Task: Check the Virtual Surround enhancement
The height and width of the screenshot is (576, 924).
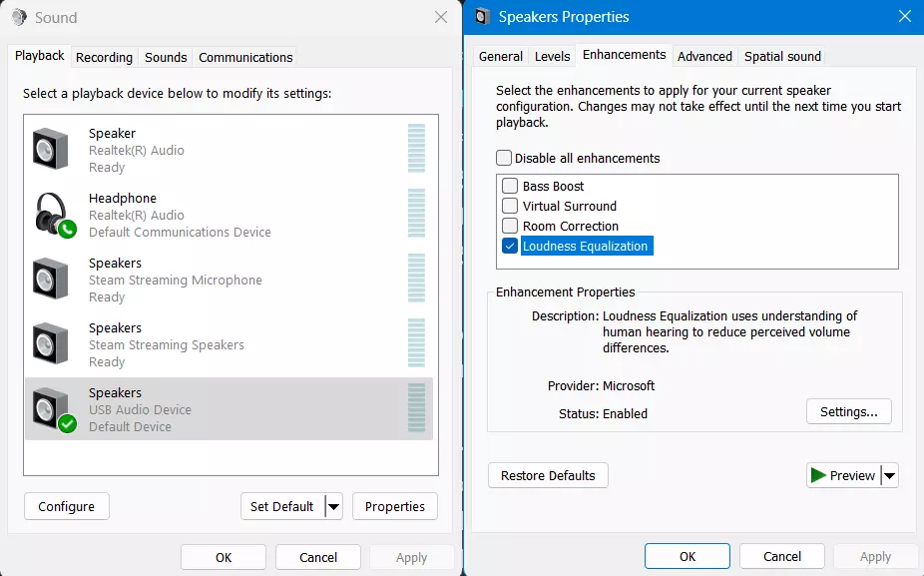Action: pyautogui.click(x=510, y=206)
